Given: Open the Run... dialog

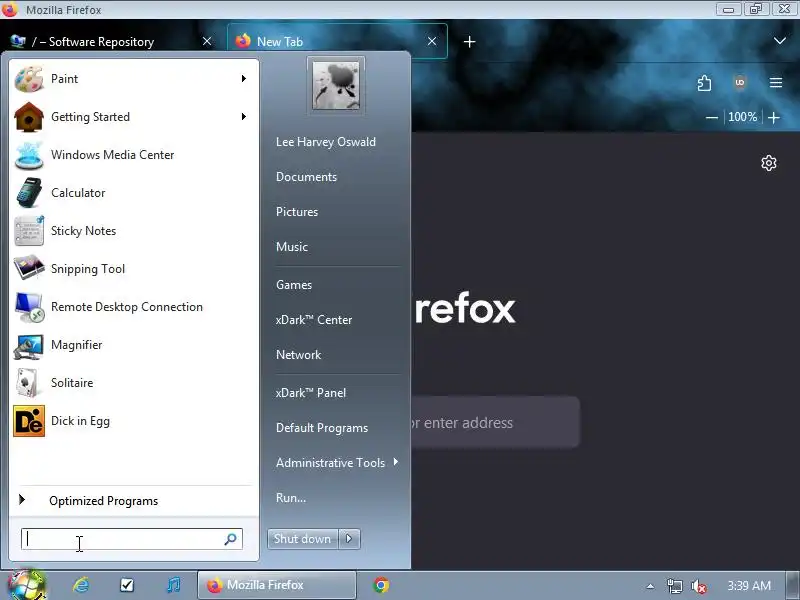Looking at the screenshot, I should [x=291, y=497].
